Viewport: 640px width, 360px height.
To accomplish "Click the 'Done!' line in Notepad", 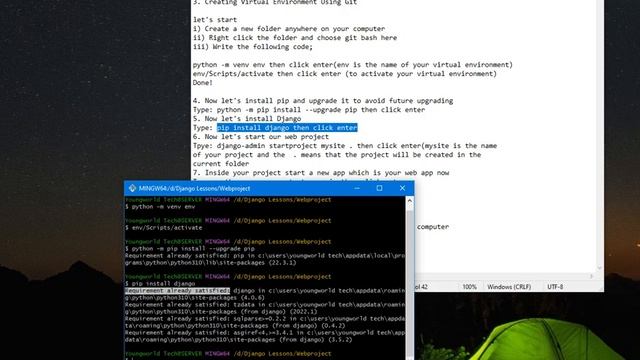I will 203,83.
